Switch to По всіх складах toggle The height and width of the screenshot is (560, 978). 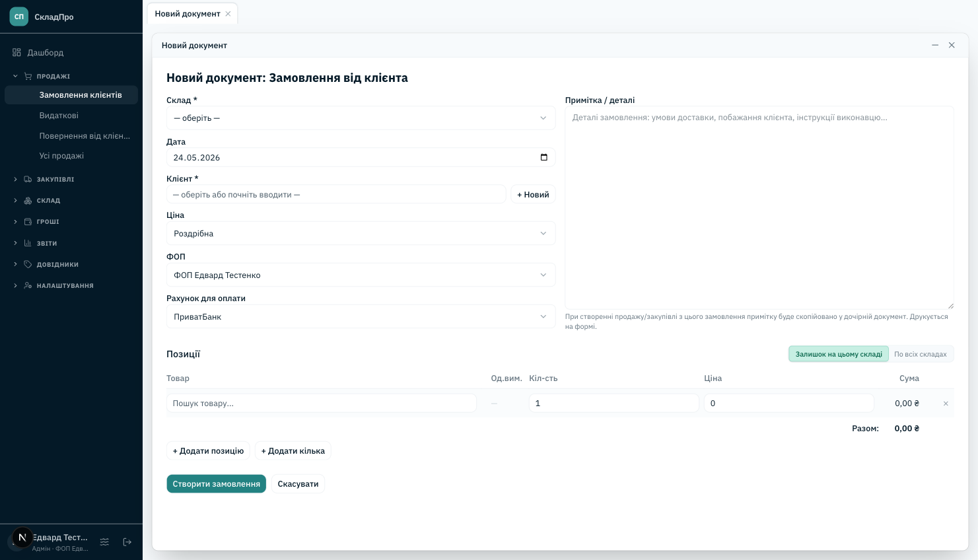921,354
